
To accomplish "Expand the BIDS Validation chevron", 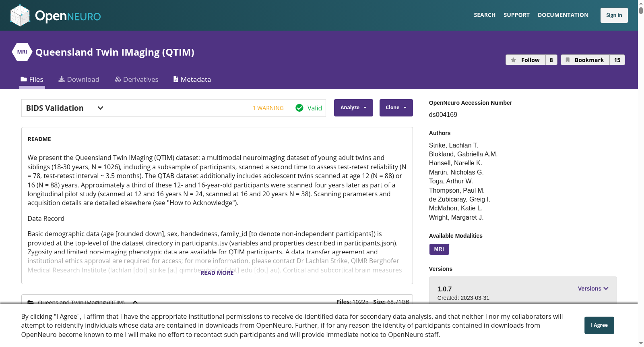I will point(101,108).
